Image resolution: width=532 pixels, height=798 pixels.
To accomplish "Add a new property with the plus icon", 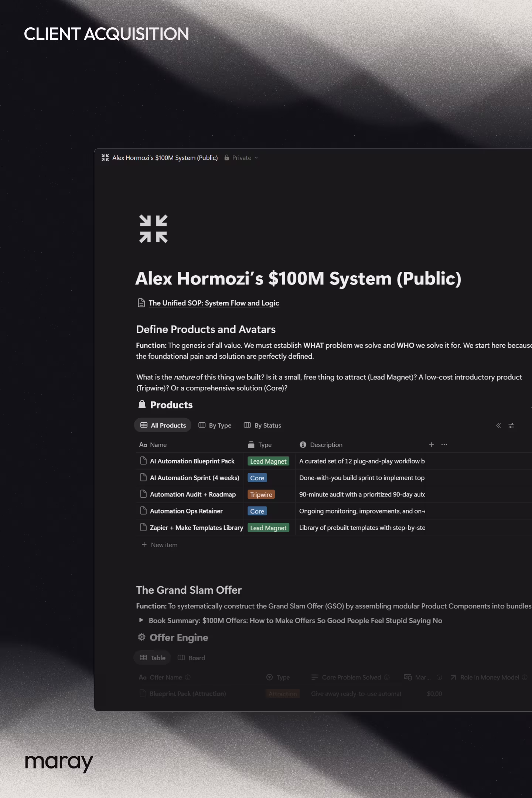I will pos(431,445).
